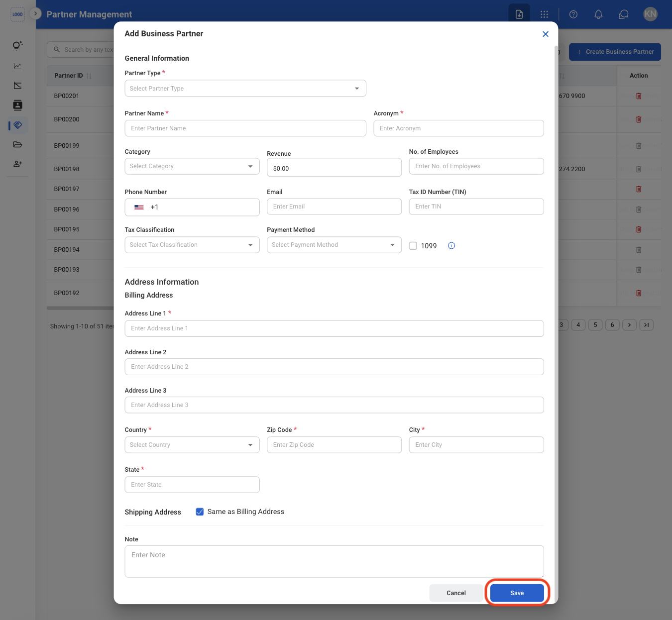
Task: Click the download document icon in header
Action: (x=519, y=14)
